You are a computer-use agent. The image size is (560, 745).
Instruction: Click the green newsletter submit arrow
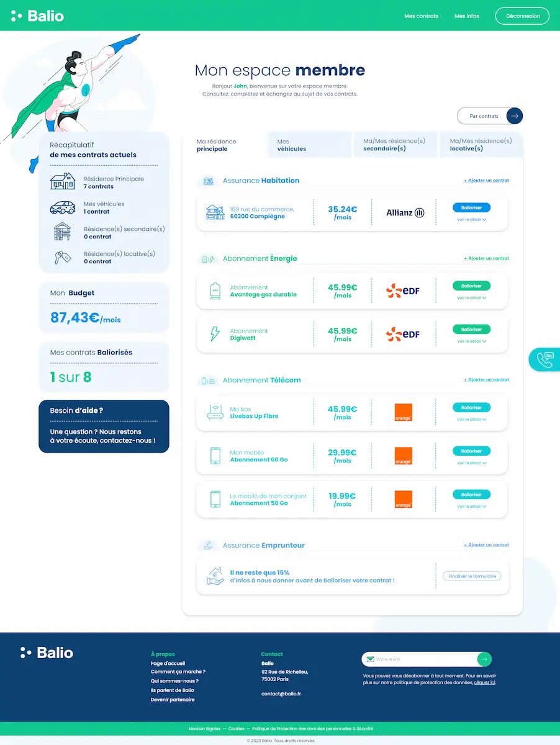coord(484,659)
